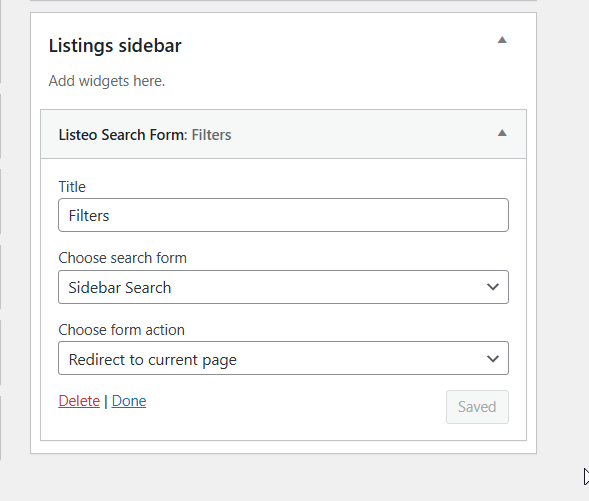Focus the Title input containing Filters
The image size is (589, 501).
(283, 215)
